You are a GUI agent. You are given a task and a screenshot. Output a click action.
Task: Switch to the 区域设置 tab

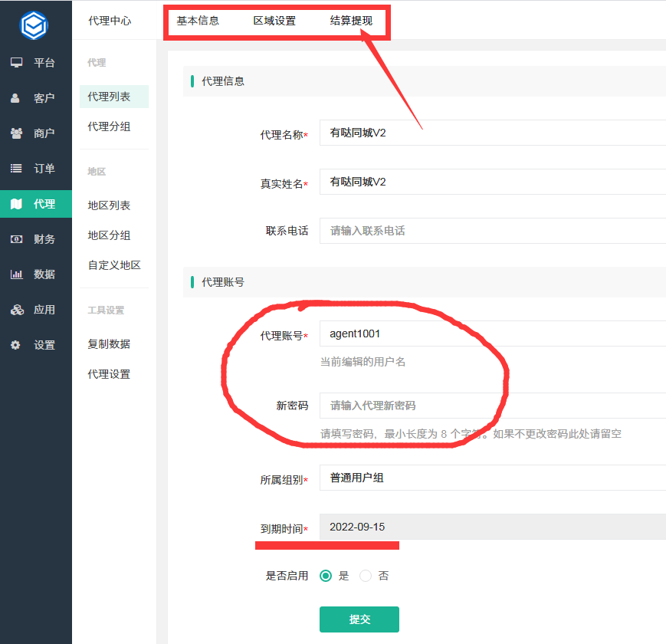(274, 21)
